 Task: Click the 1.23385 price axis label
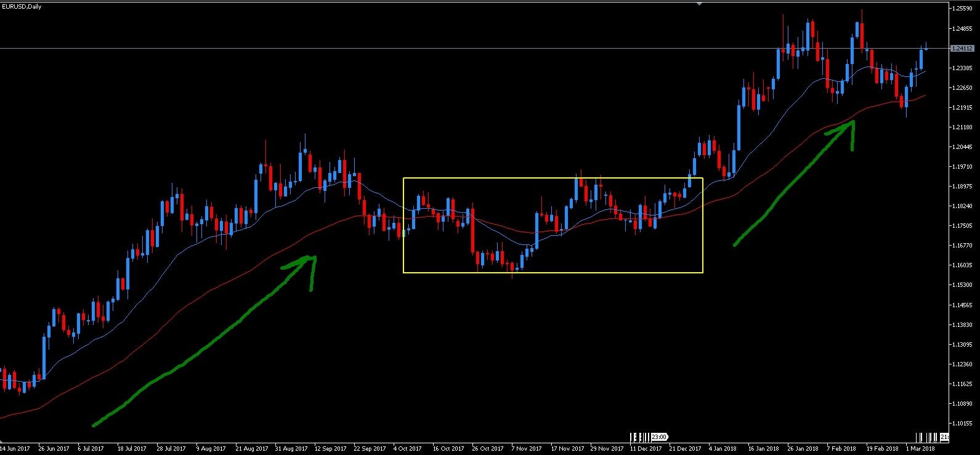[962, 68]
